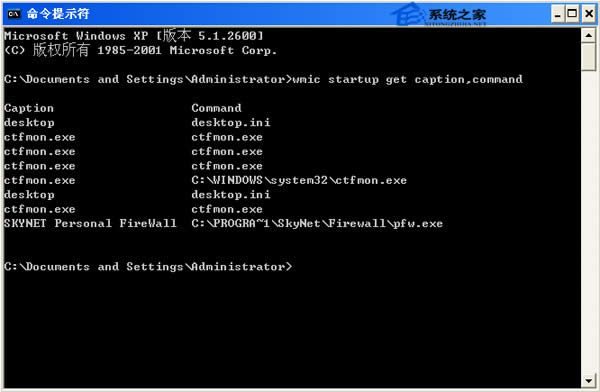Click the Microsoft Windows XP version line

tap(134, 36)
